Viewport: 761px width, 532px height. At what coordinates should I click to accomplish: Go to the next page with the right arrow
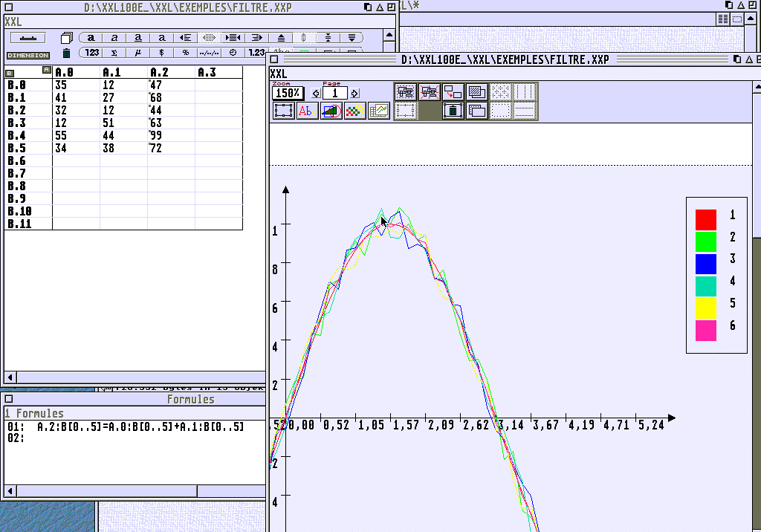[x=354, y=93]
